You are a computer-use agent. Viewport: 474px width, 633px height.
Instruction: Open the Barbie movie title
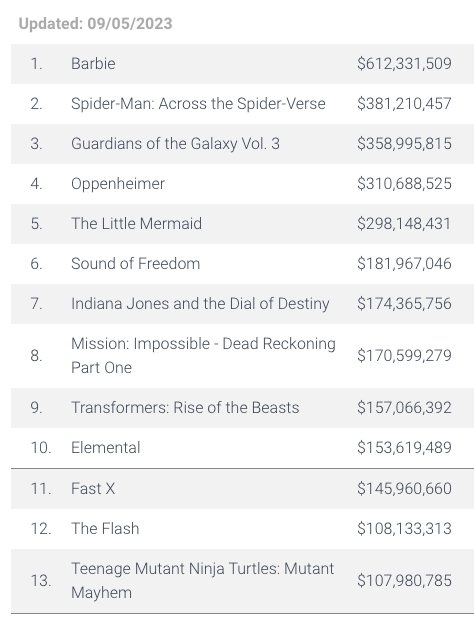pyautogui.click(x=93, y=64)
